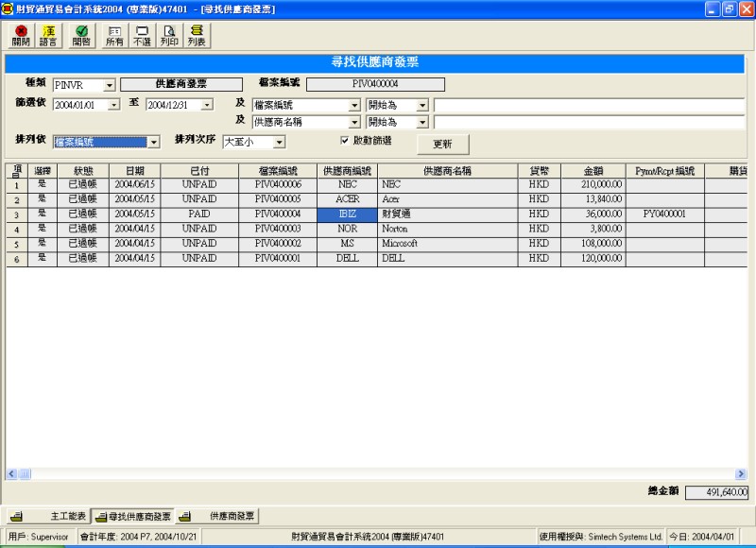Click the 檔案編號 PIV0400004 field

(x=375, y=84)
